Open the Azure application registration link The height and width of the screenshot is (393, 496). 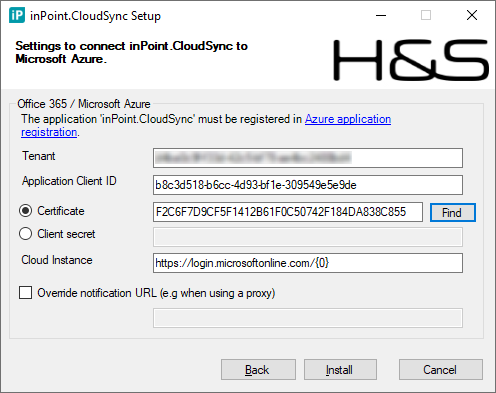tap(348, 119)
